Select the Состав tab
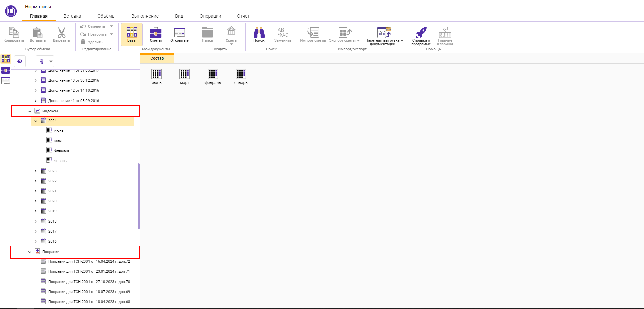Screen dimensions: 644x309 [x=157, y=58]
